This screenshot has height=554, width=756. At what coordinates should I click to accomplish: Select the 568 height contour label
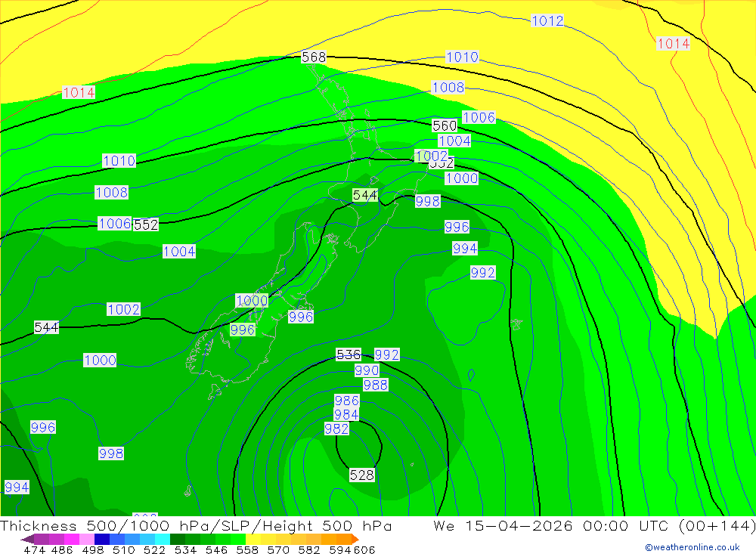[314, 57]
